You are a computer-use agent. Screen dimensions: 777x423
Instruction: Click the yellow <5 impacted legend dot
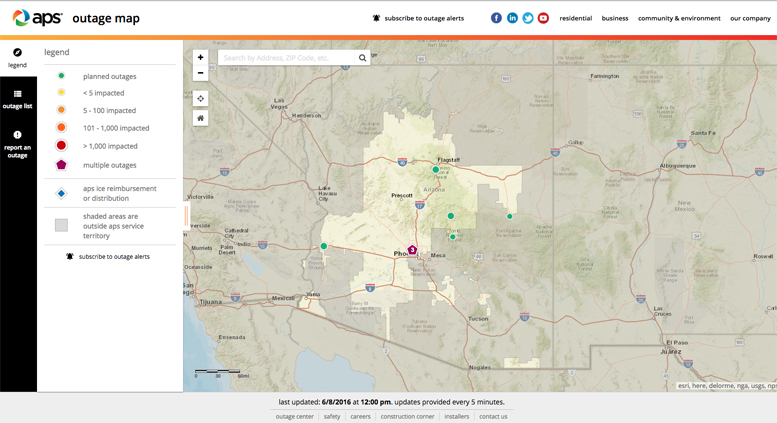[61, 92]
